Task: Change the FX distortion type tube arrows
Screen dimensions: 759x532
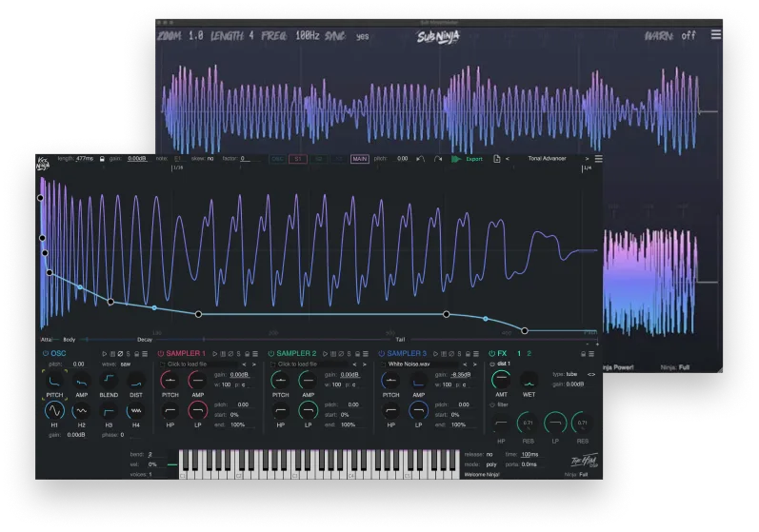Action: (591, 374)
